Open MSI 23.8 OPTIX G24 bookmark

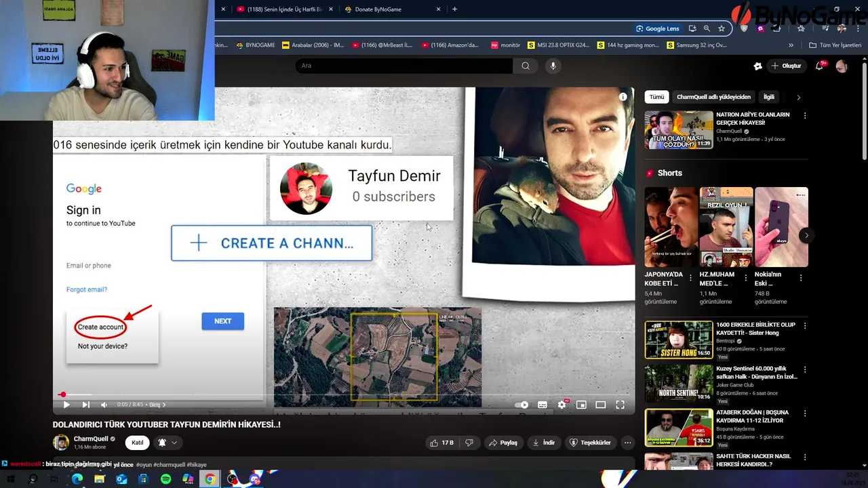pos(557,45)
